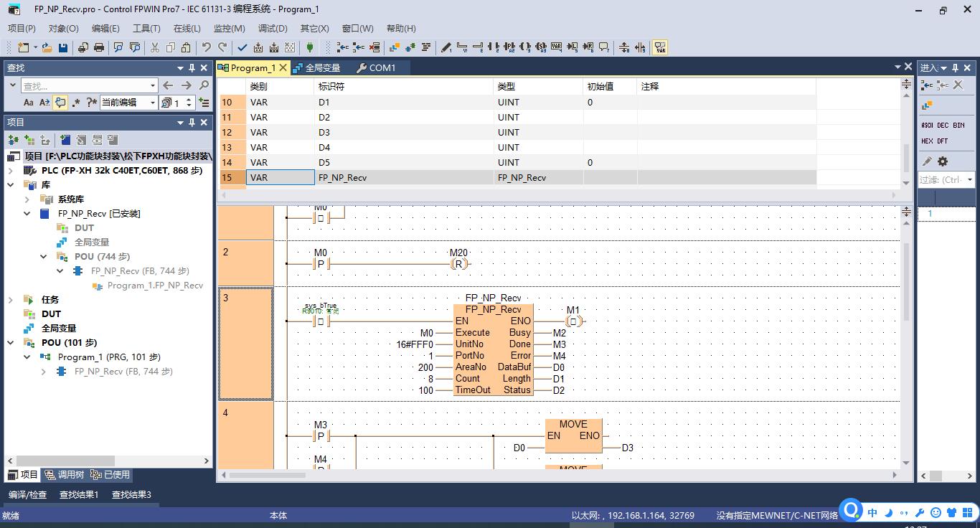Click the Save (floppy disk) toolbar icon
980x528 pixels.
pos(63,47)
